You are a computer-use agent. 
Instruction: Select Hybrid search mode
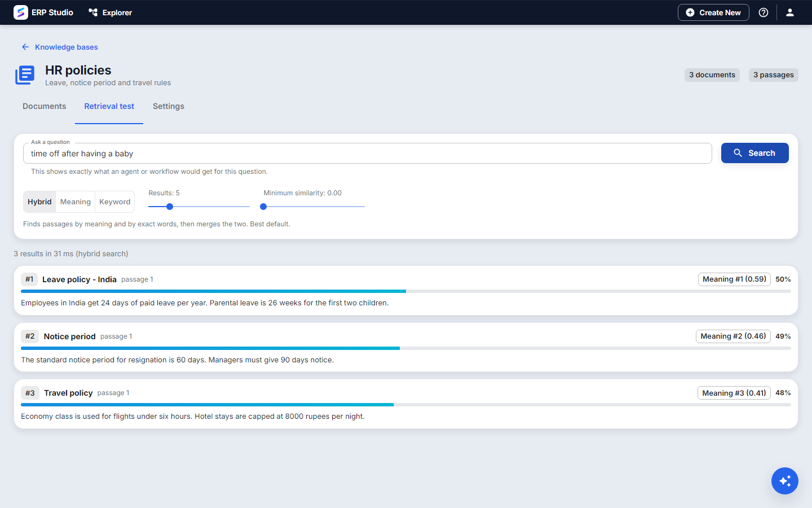pos(39,202)
